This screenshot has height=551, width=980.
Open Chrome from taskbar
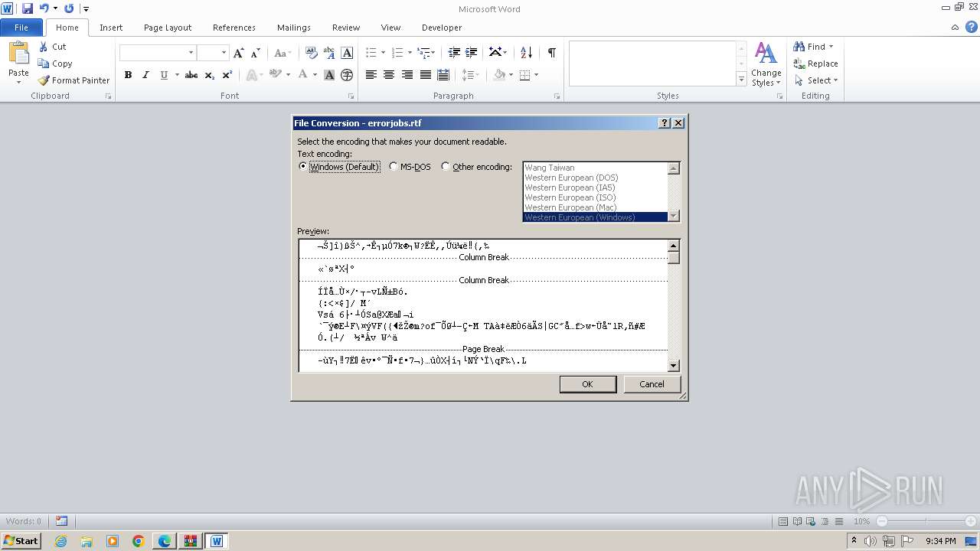pos(139,541)
